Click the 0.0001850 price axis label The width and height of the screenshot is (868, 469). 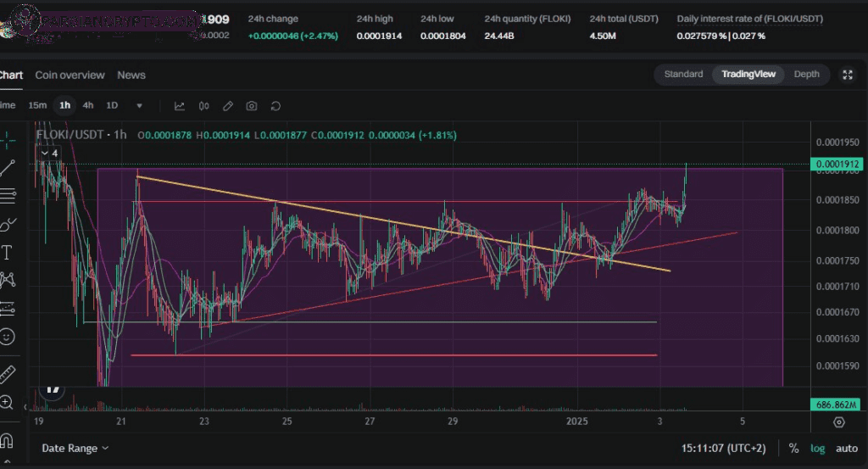837,200
